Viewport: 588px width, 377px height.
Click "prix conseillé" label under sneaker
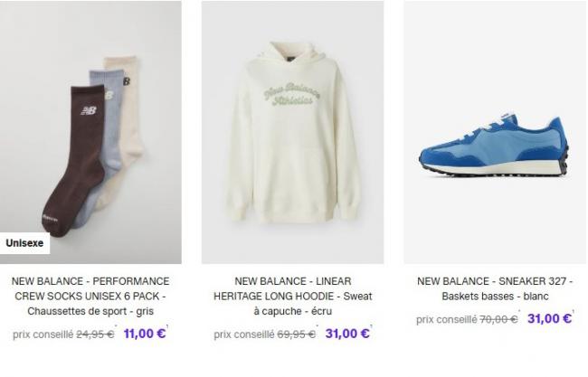point(447,320)
